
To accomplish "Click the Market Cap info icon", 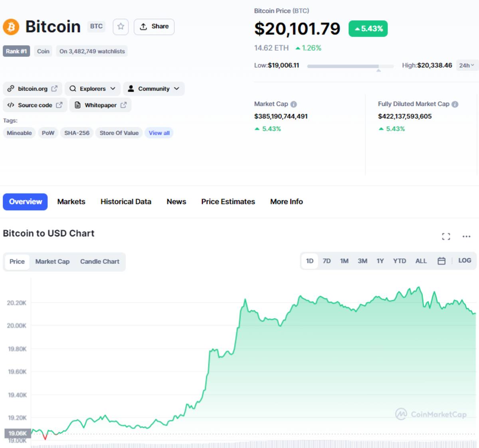I will (x=294, y=104).
